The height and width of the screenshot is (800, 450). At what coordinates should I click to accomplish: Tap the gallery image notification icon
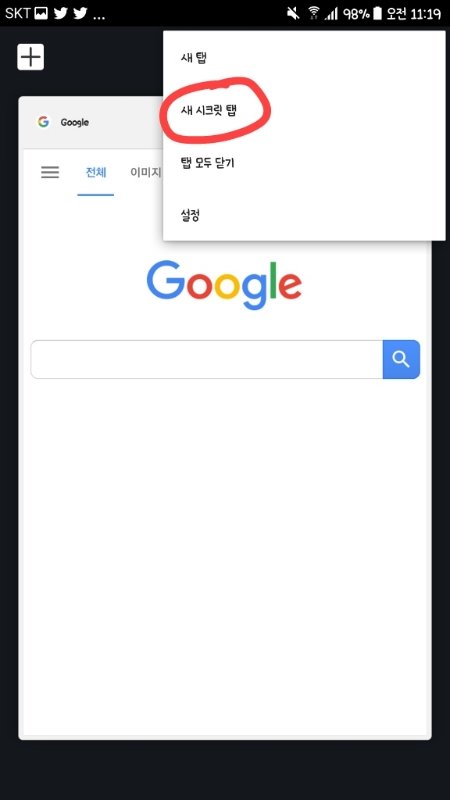click(x=41, y=13)
